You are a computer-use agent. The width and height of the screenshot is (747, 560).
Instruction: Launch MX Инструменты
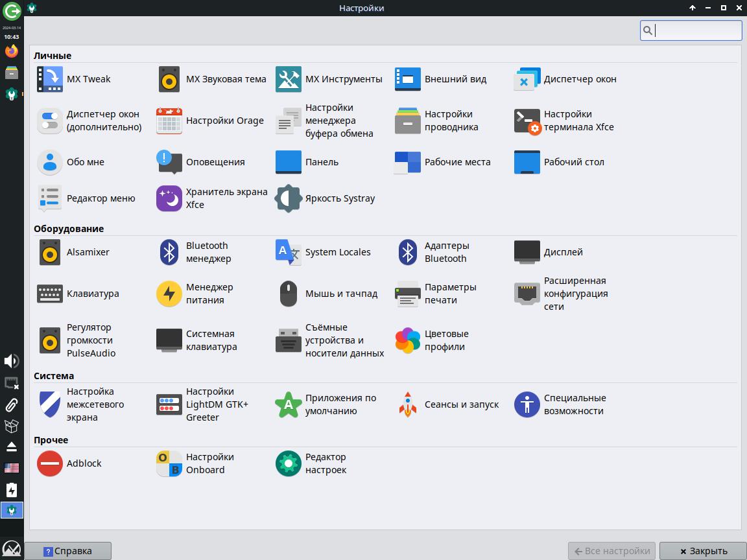329,79
